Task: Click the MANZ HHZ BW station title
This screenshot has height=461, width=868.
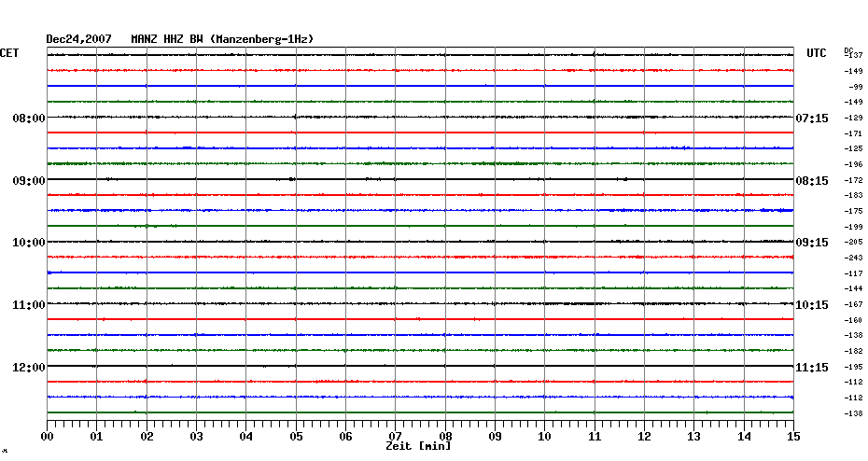Action: tap(169, 39)
